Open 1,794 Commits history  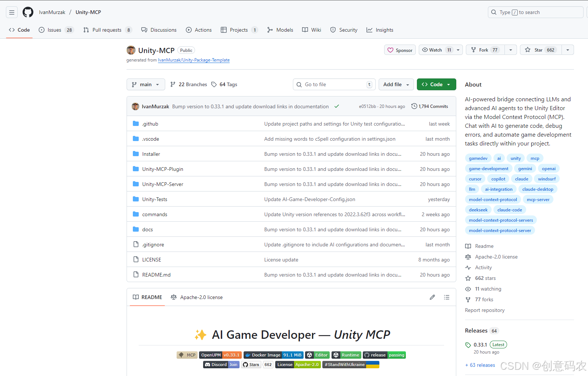pos(430,106)
